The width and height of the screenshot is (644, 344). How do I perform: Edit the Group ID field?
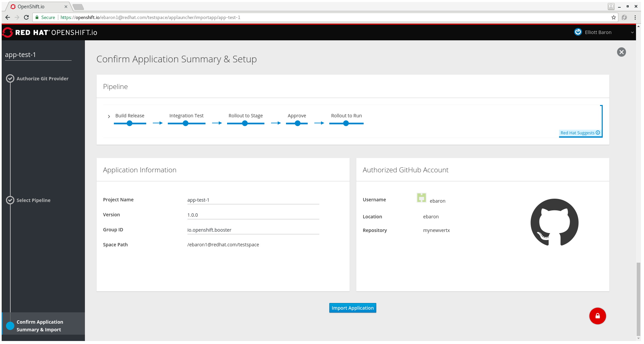click(253, 230)
